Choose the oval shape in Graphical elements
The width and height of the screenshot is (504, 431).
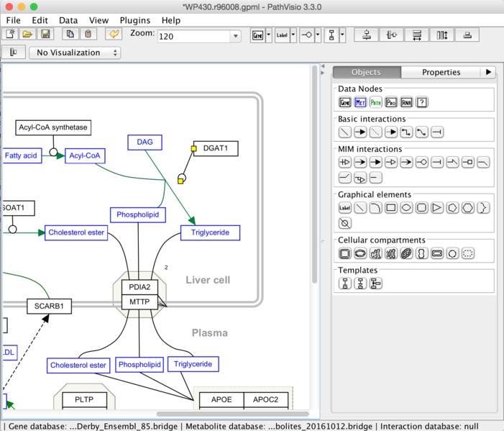(x=406, y=208)
